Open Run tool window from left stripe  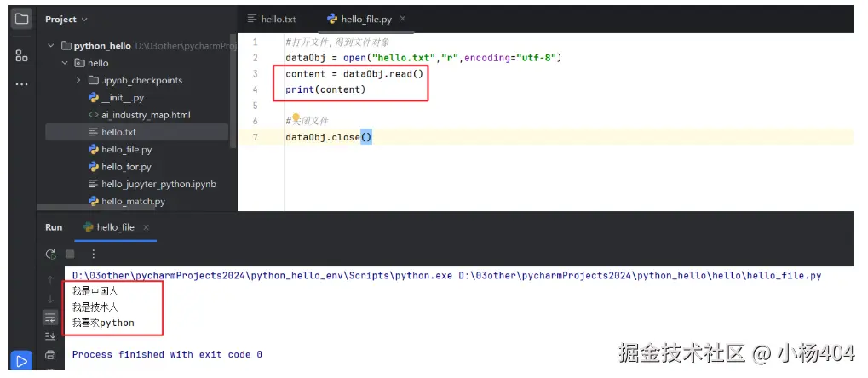21,361
